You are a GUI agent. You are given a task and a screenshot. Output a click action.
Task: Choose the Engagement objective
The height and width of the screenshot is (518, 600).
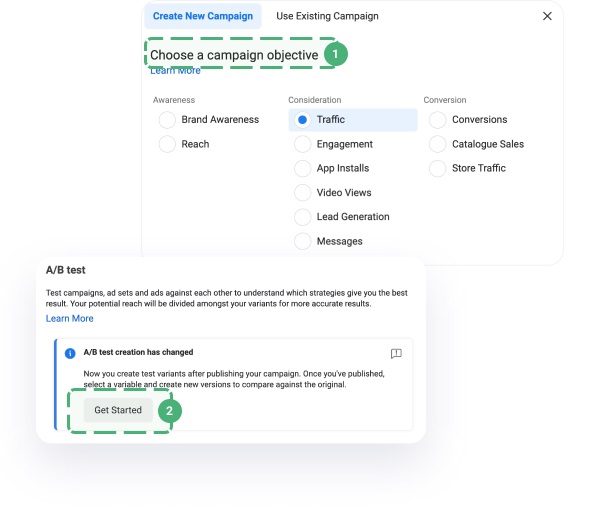[302, 144]
